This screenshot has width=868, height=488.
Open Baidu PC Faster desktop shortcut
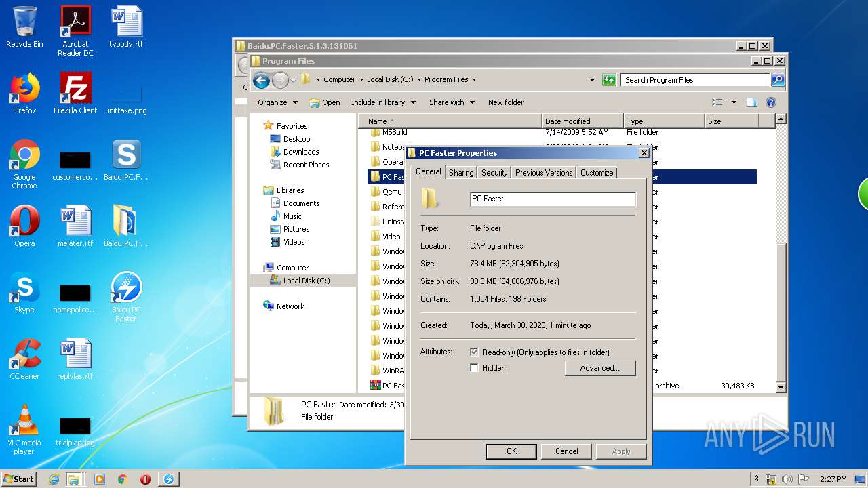(126, 297)
